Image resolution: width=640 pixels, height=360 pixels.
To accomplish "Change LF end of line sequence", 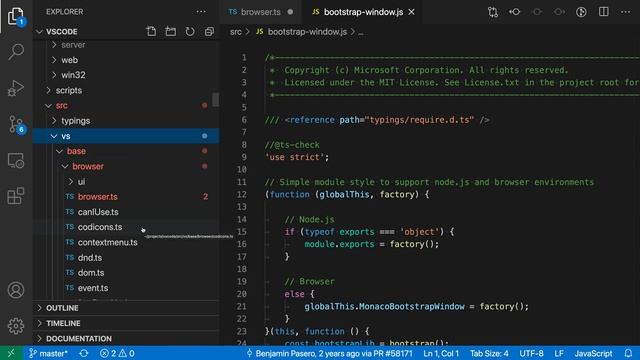I will coord(559,353).
